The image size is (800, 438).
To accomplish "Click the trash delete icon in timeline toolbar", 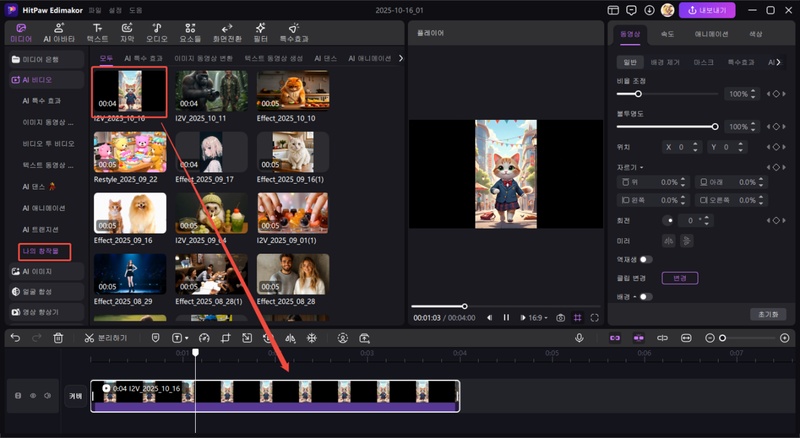I will 58,338.
